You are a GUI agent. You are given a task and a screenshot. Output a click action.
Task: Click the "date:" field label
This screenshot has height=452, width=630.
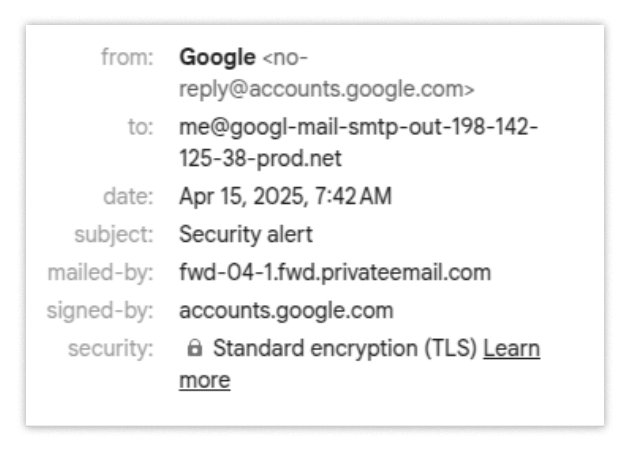129,197
